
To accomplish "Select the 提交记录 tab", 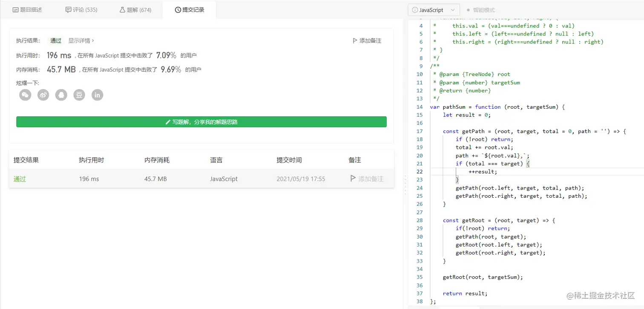I will click(x=190, y=10).
